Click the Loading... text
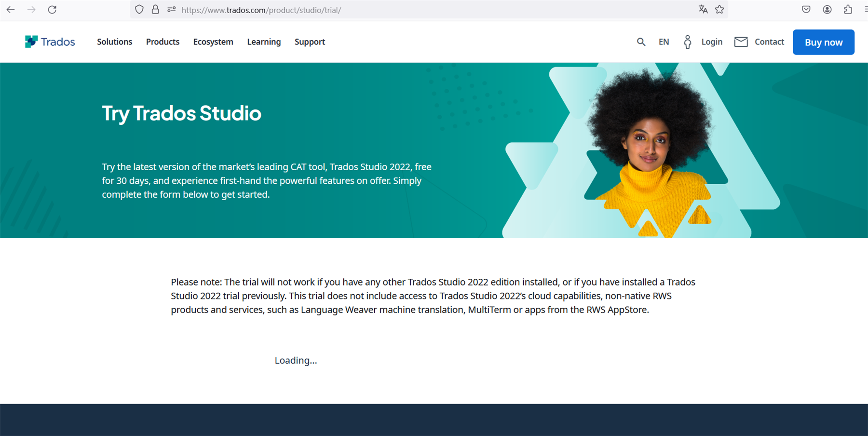Viewport: 868px width, 436px height. (x=296, y=360)
